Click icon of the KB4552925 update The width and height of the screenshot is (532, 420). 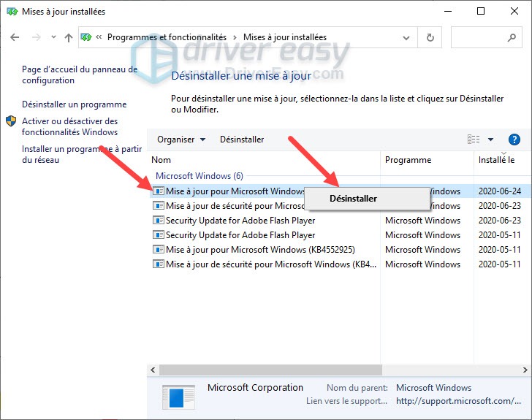pyautogui.click(x=158, y=249)
